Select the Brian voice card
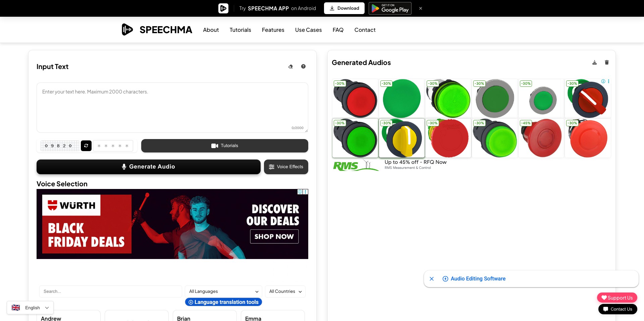The image size is (644, 321). pos(205,316)
